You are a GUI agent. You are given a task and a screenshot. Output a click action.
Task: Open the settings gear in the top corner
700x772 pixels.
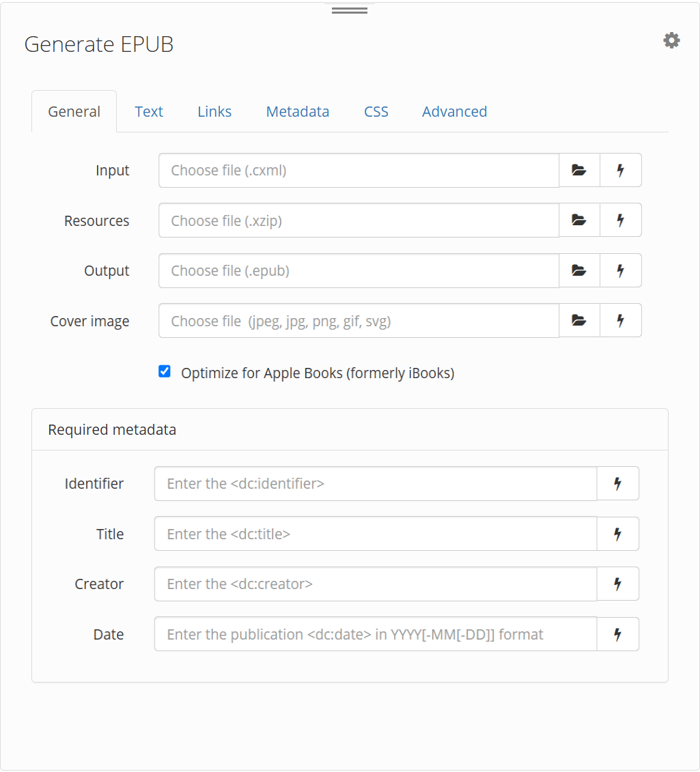(x=671, y=40)
